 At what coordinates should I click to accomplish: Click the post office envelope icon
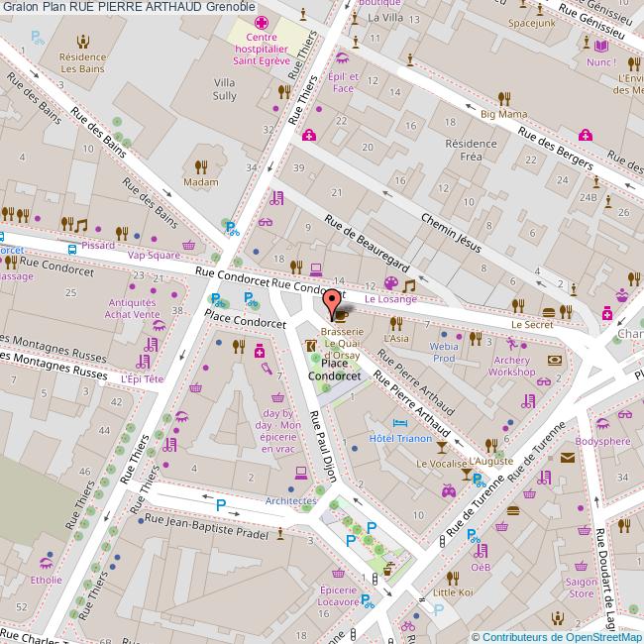(568, 457)
